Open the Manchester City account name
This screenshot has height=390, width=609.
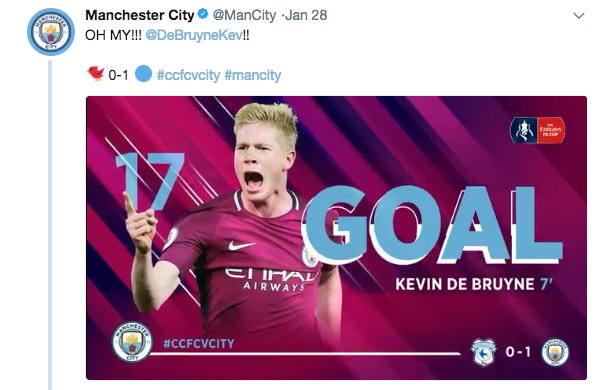pyautogui.click(x=139, y=15)
